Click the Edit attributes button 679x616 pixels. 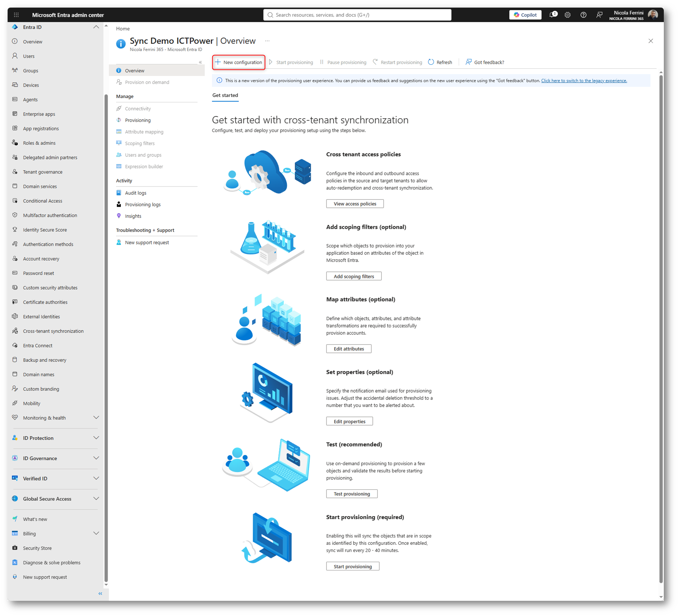349,348
